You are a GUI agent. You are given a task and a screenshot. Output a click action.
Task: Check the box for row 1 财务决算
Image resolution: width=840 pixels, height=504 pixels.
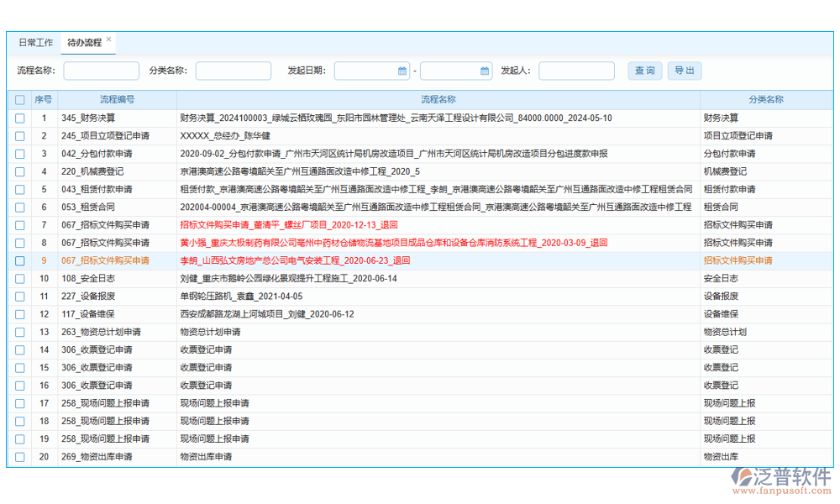point(19,118)
